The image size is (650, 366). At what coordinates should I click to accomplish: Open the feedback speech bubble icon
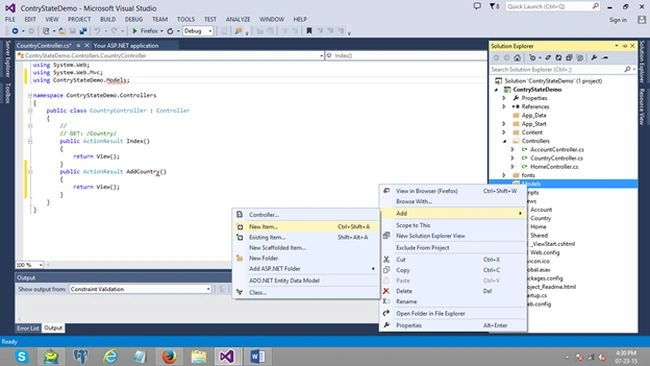tap(477, 6)
